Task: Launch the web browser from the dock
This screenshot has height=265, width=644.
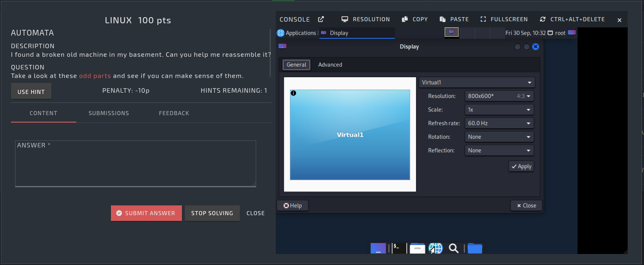Action: [x=436, y=248]
